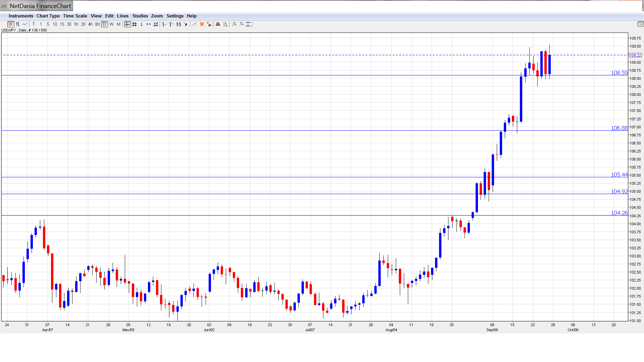Open the Studies menu

(140, 16)
